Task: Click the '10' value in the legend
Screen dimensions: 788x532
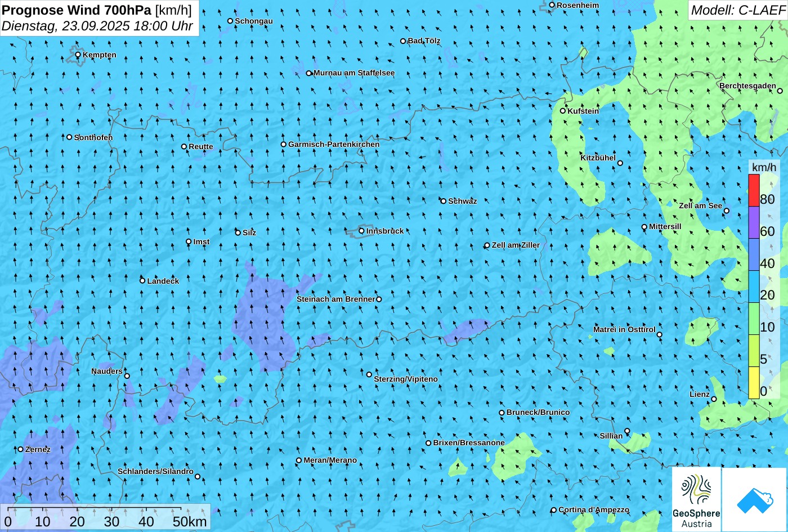Action: point(767,327)
